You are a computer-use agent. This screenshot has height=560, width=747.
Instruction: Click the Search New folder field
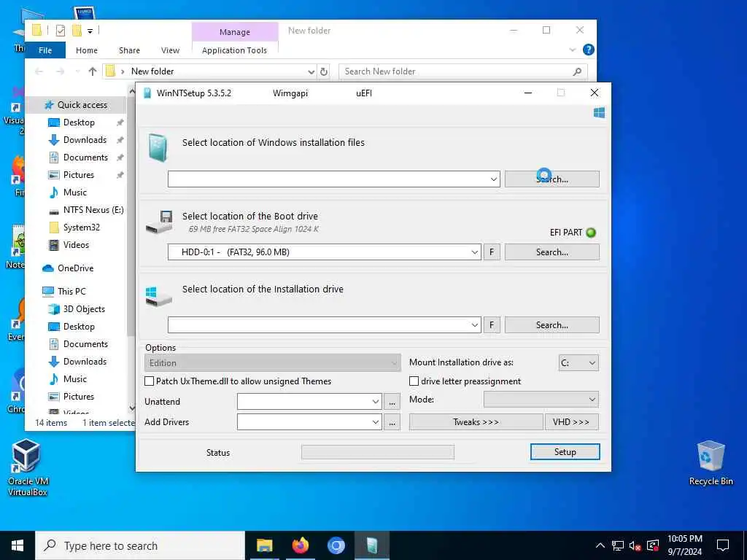pos(463,71)
